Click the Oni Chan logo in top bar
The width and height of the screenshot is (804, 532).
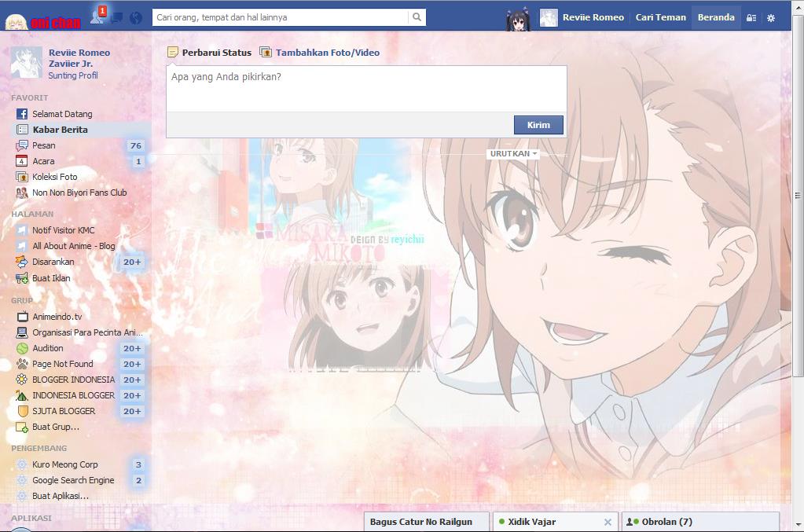coord(43,21)
